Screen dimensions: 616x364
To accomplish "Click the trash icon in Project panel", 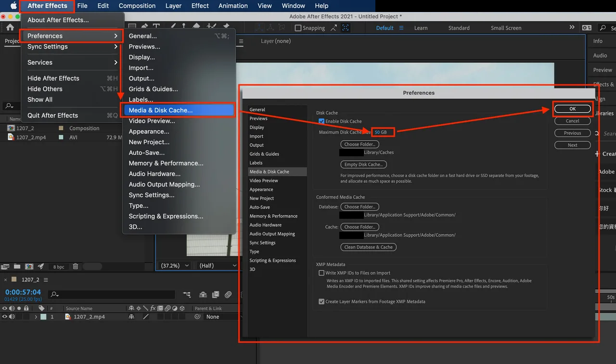I will pos(76,266).
